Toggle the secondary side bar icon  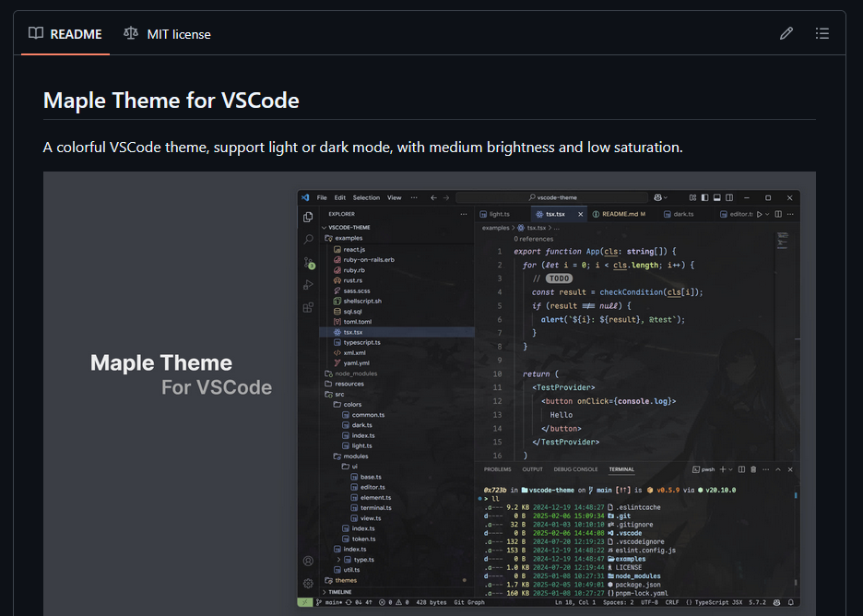[x=729, y=197]
